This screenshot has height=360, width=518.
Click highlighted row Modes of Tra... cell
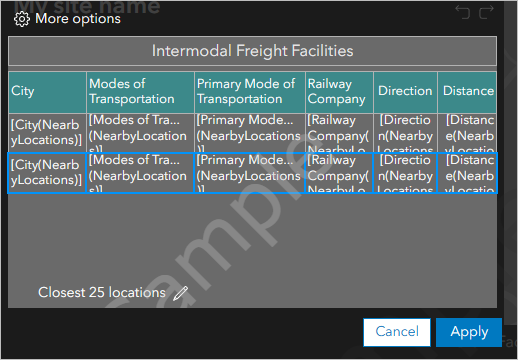tap(140, 173)
